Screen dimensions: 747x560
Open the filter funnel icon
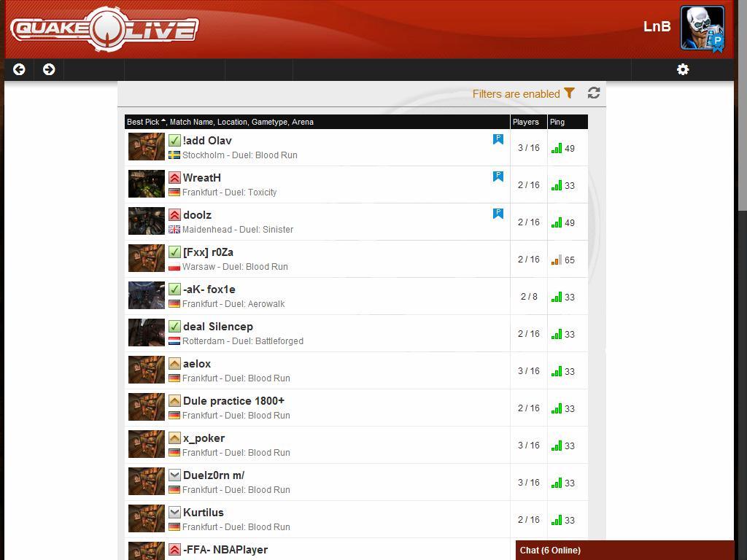click(569, 93)
